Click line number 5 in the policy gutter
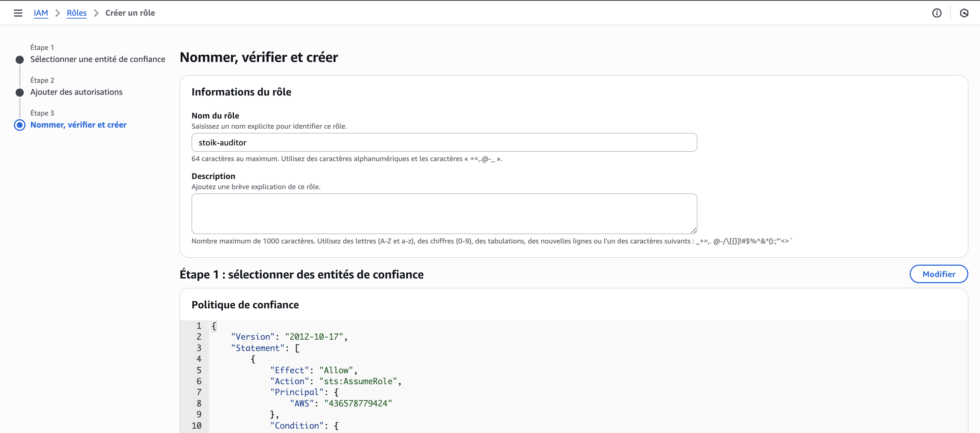The height and width of the screenshot is (433, 980). pyautogui.click(x=199, y=370)
